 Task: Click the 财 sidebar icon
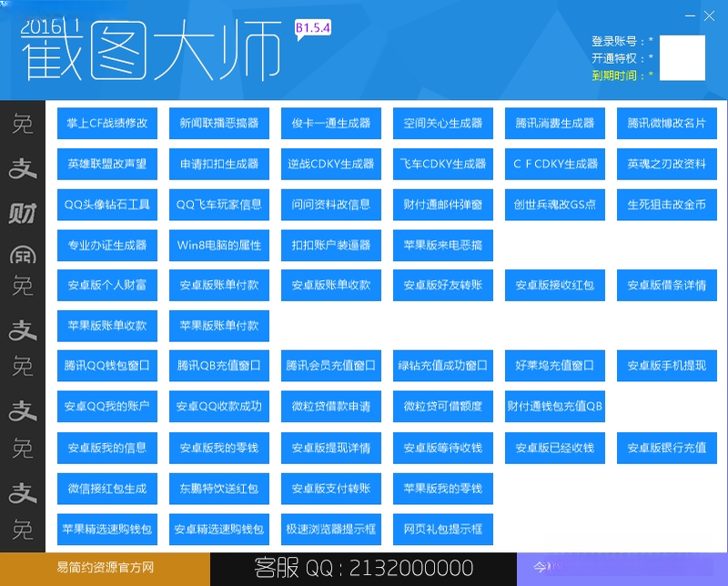[x=22, y=214]
